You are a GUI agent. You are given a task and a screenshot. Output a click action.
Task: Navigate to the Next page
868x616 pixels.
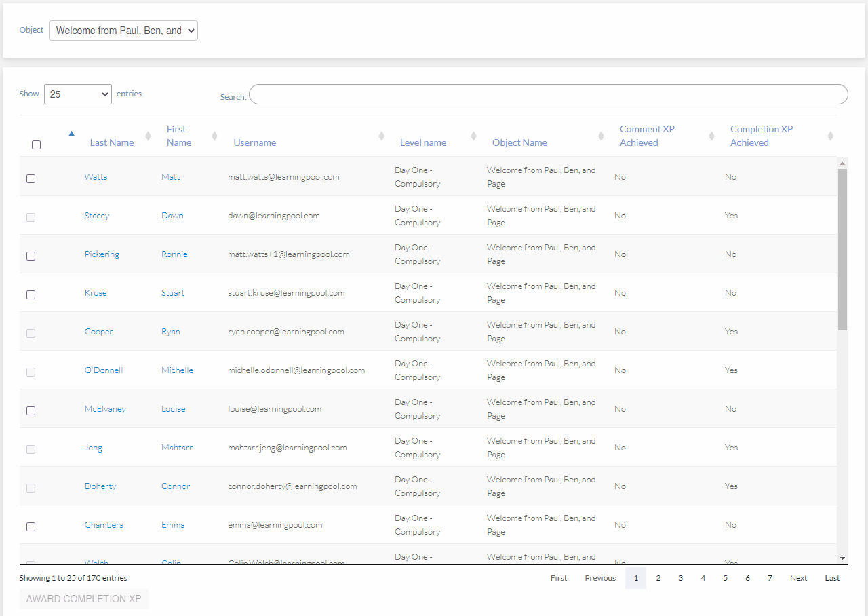[x=798, y=577]
